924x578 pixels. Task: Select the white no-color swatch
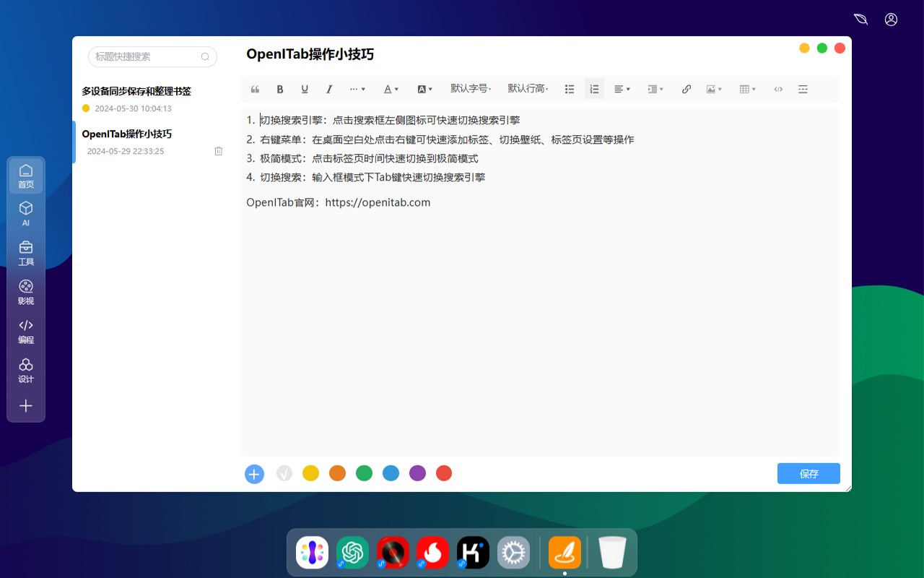tap(284, 473)
